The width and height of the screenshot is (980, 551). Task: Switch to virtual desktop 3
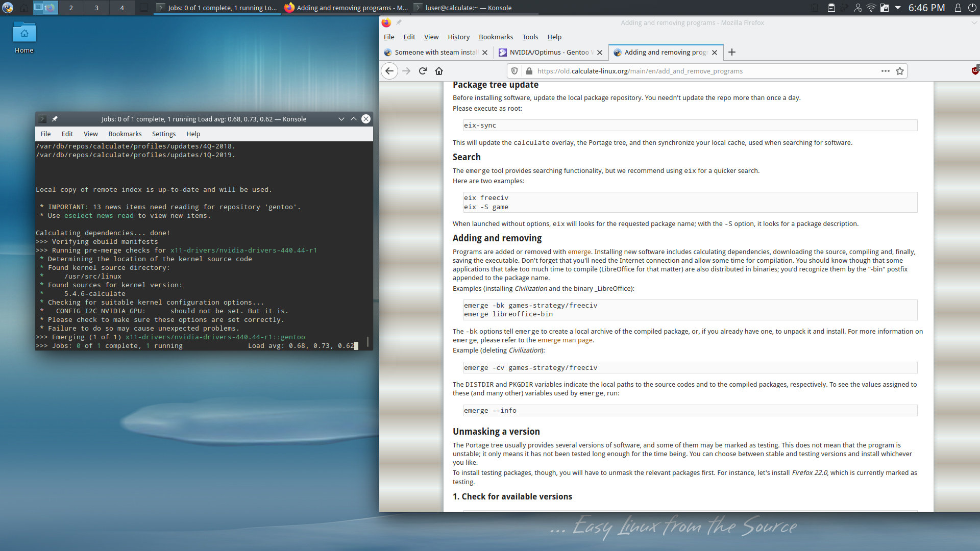96,8
